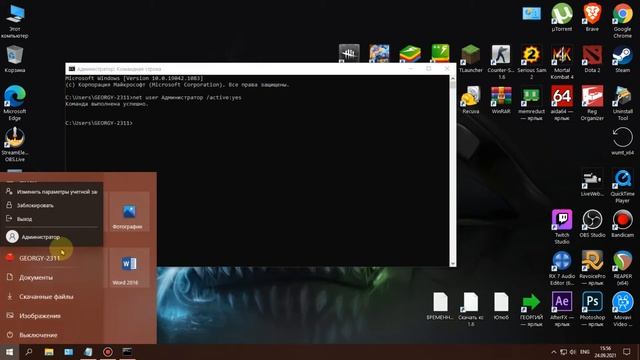Launch OBS Studio from the desktop

click(592, 224)
